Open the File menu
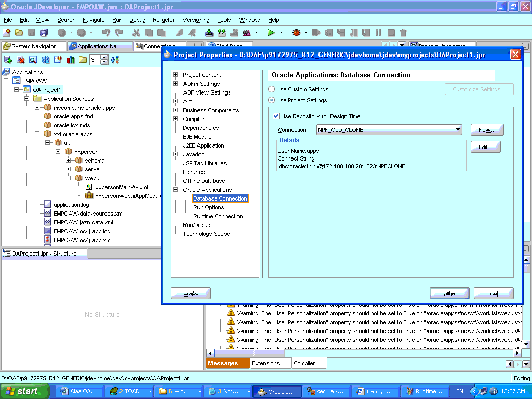The width and height of the screenshot is (532, 399). pos(8,20)
